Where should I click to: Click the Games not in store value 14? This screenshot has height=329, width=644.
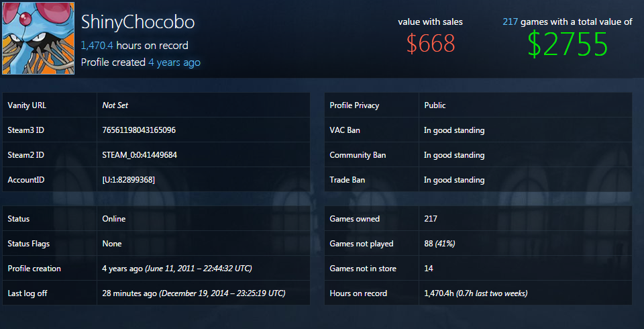(429, 269)
